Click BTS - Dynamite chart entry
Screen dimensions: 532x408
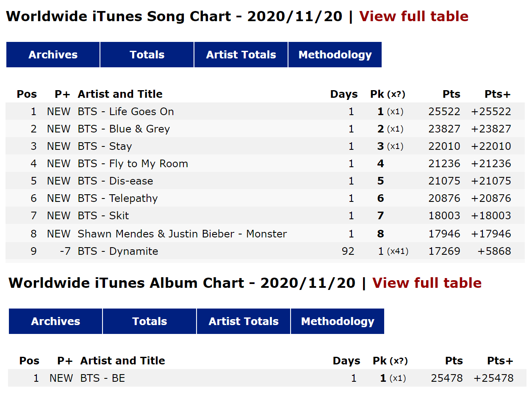118,251
